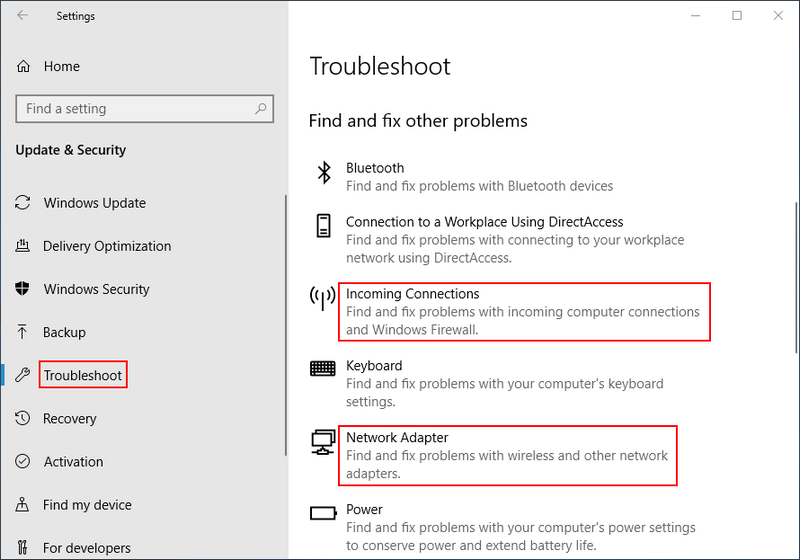Click the Incoming Connections antenna icon
Image resolution: width=800 pixels, height=560 pixels.
coord(323,298)
